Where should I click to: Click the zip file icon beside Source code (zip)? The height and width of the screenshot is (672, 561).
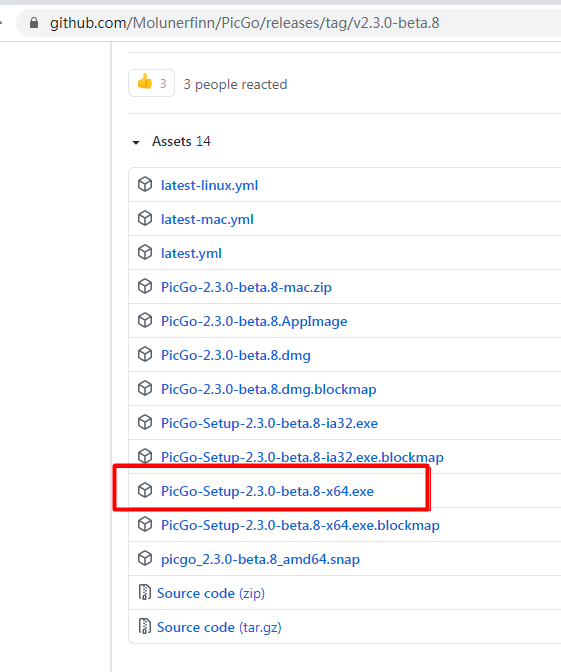144,592
